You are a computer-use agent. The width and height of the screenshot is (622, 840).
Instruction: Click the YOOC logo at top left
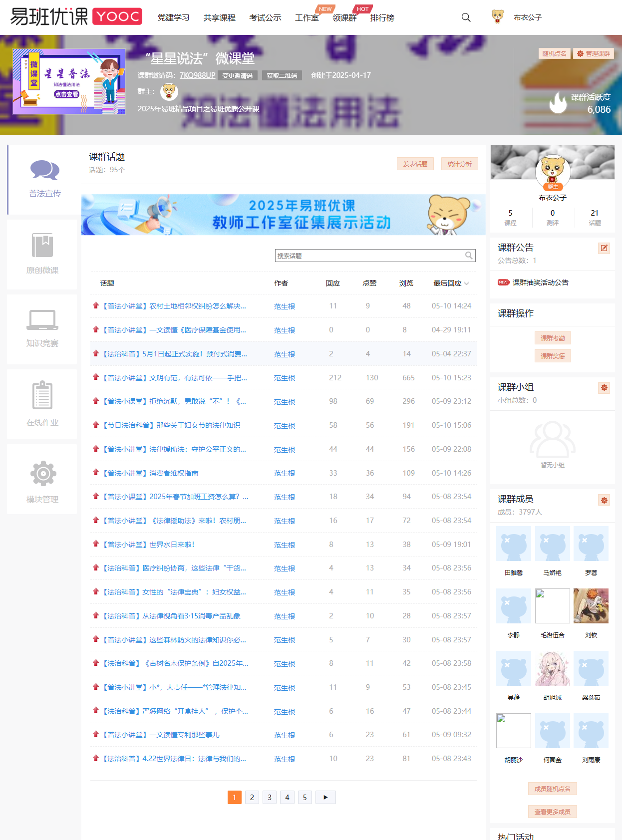(76, 17)
